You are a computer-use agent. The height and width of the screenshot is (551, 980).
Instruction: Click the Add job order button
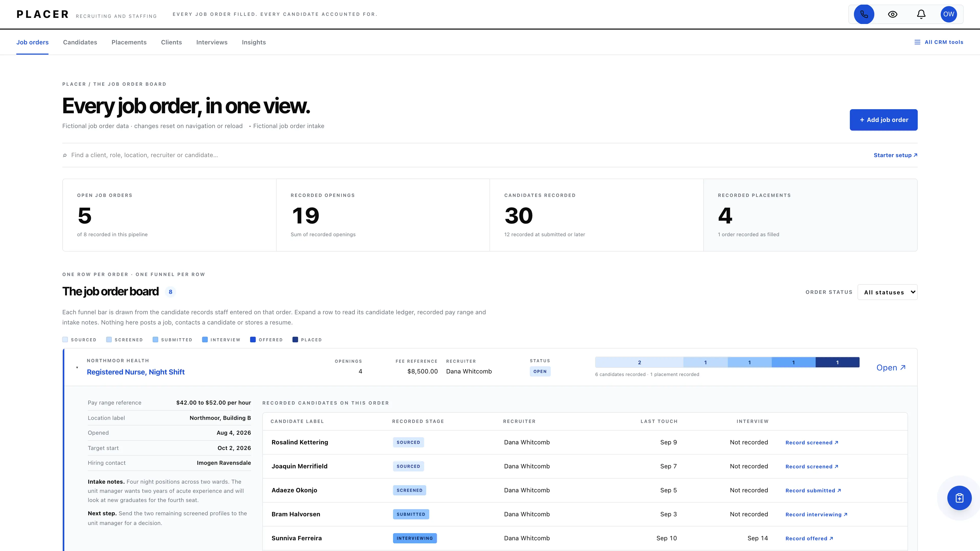883,120
